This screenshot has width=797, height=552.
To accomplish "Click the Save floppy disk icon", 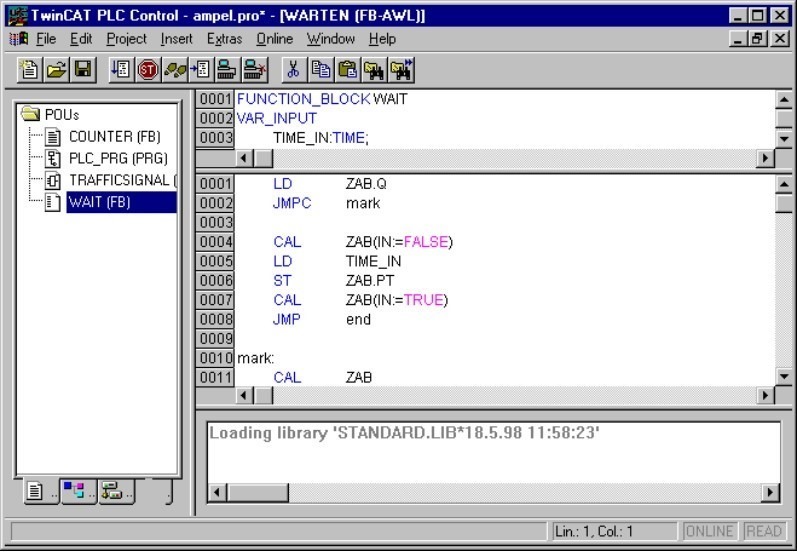I will click(83, 69).
